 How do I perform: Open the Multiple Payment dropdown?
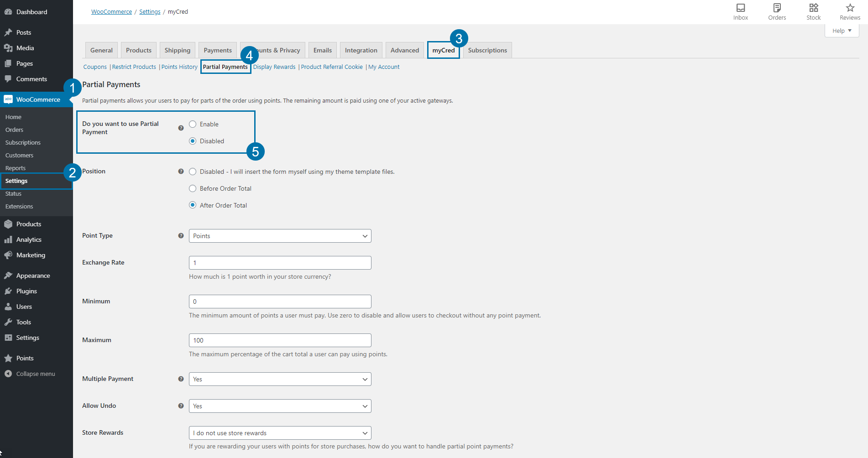tap(280, 379)
